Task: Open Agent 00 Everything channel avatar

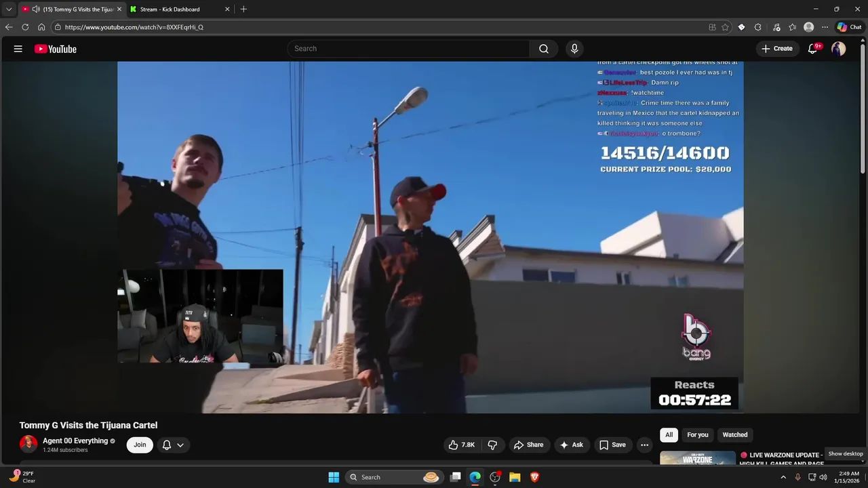Action: click(x=28, y=444)
